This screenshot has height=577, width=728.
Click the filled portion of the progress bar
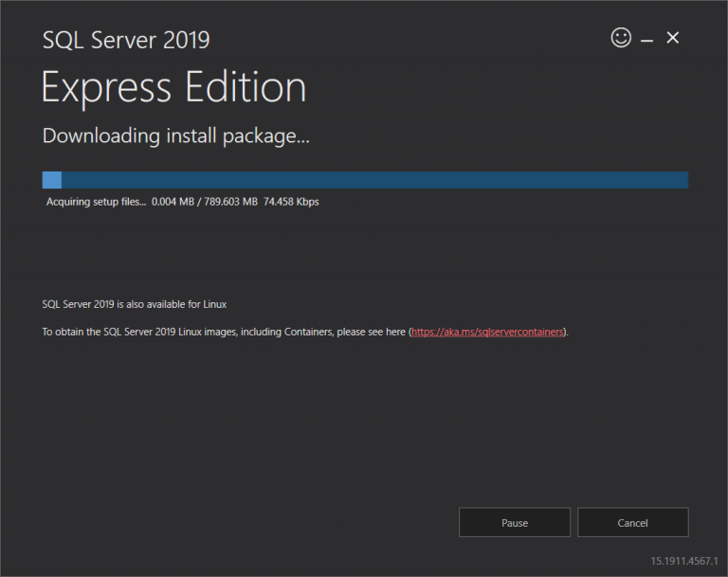(x=52, y=180)
